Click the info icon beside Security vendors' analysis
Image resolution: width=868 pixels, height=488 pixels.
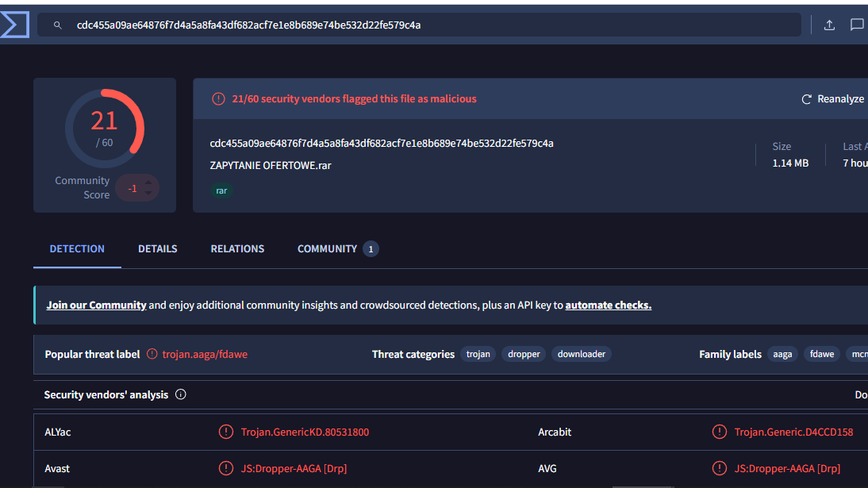tap(180, 394)
